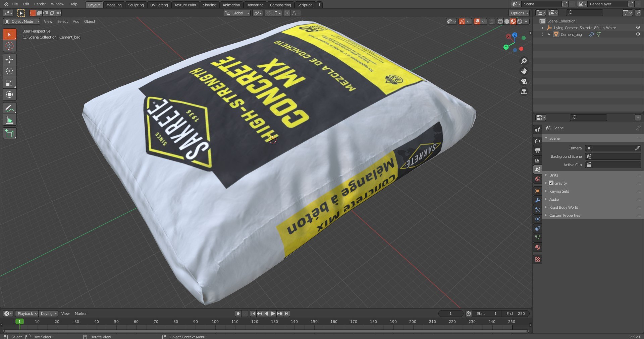The width and height of the screenshot is (644, 339).
Task: Hide the Lying_Cement_Sakrete_80_Lb_White collection
Action: [638, 27]
